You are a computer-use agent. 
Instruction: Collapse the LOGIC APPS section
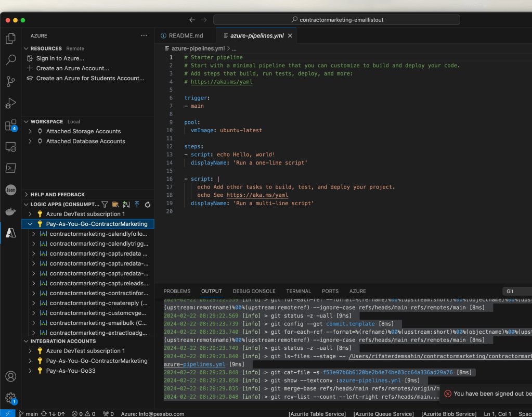(x=26, y=205)
